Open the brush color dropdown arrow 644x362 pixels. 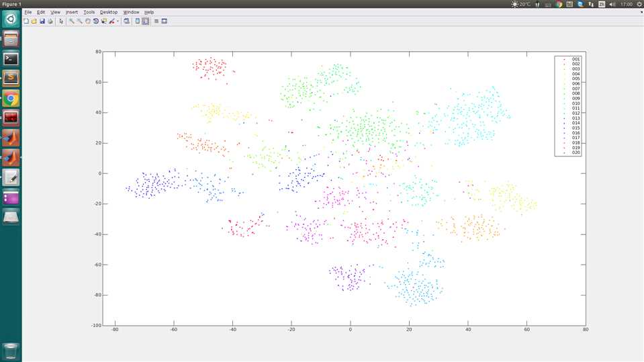point(118,21)
